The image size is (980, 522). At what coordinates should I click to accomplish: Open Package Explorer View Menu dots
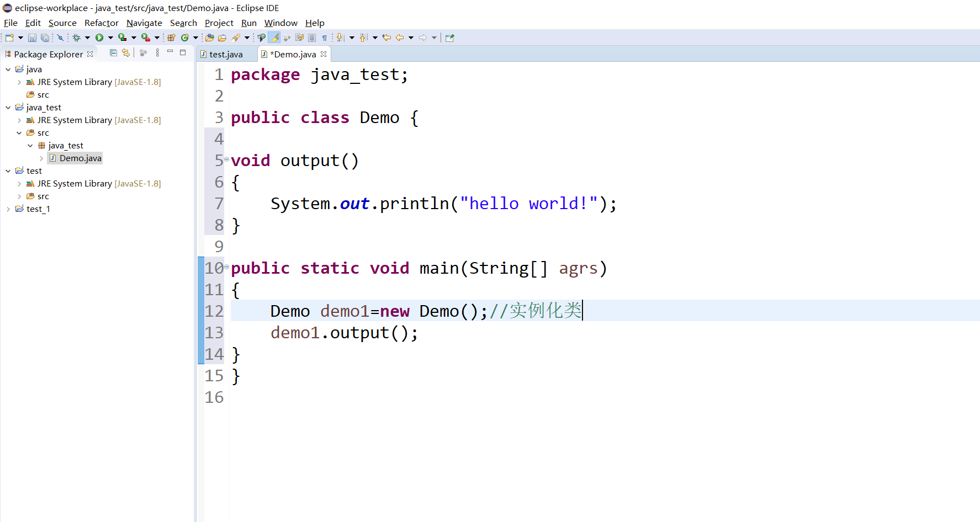point(157,53)
